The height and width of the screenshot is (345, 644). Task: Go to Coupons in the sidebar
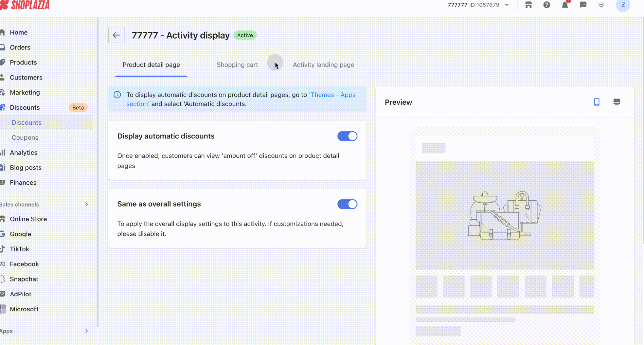(25, 137)
